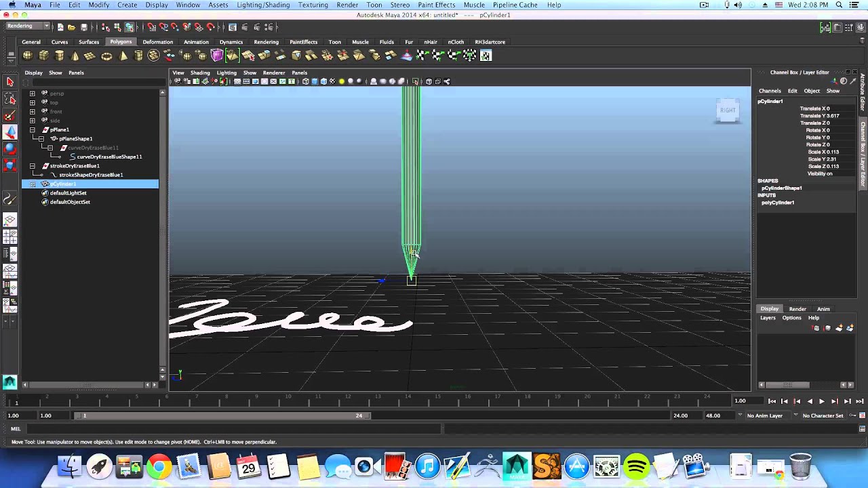868x488 pixels.
Task: Activate the Move tool in the toolbox
Action: pos(9,132)
